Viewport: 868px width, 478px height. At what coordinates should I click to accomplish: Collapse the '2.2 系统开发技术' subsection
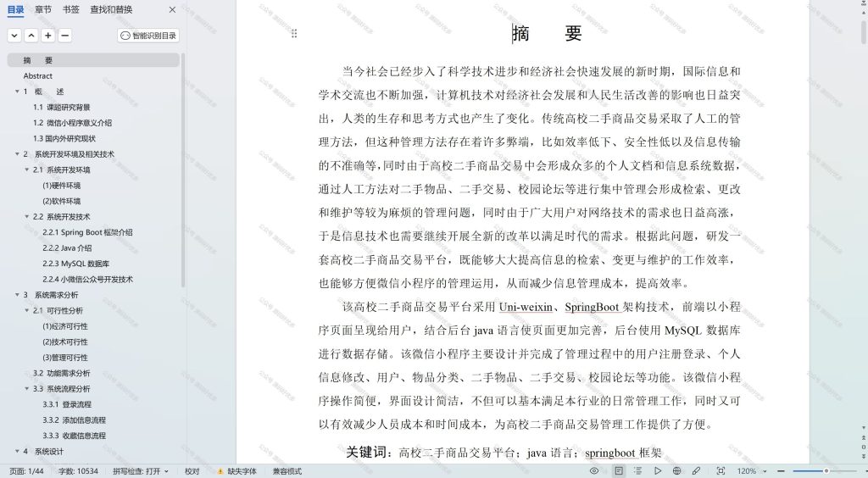(26, 216)
